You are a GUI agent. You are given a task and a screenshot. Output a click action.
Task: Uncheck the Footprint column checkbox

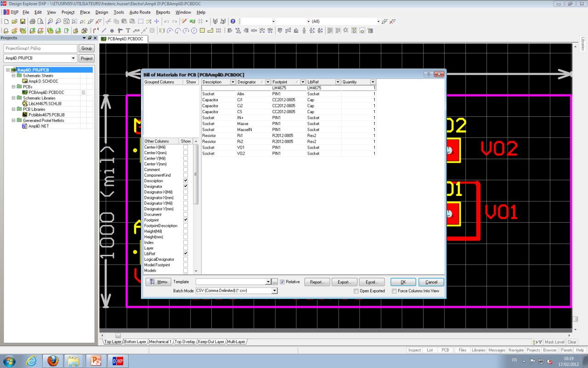click(186, 220)
